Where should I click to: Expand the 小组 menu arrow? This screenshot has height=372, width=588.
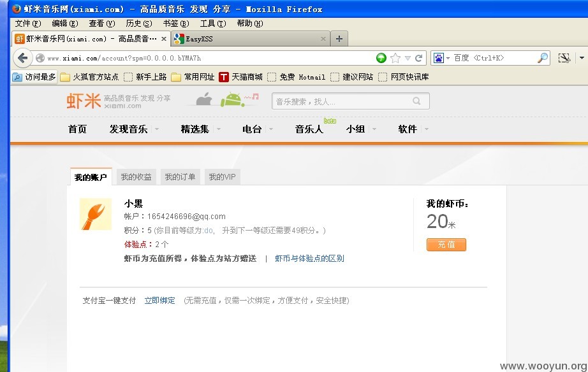pos(374,129)
